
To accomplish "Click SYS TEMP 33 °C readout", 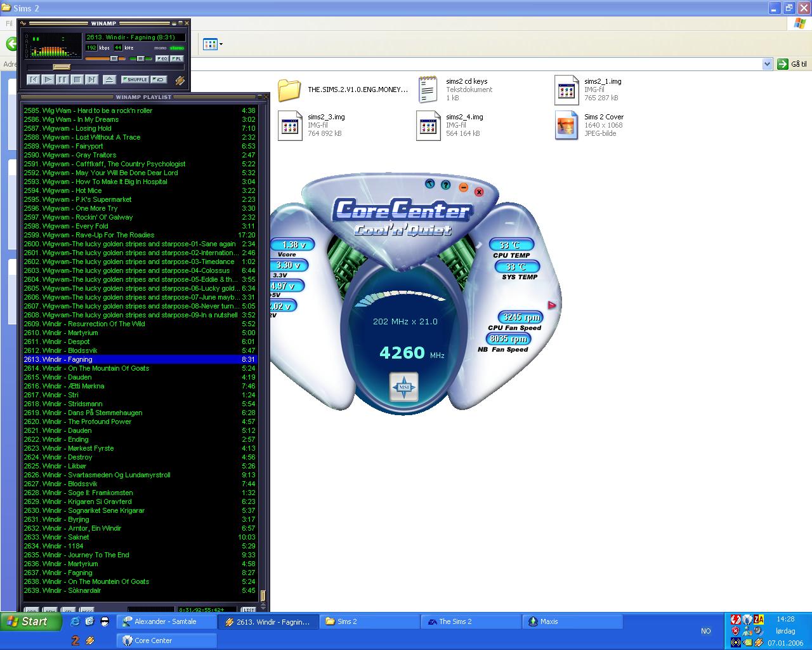I will [x=517, y=267].
